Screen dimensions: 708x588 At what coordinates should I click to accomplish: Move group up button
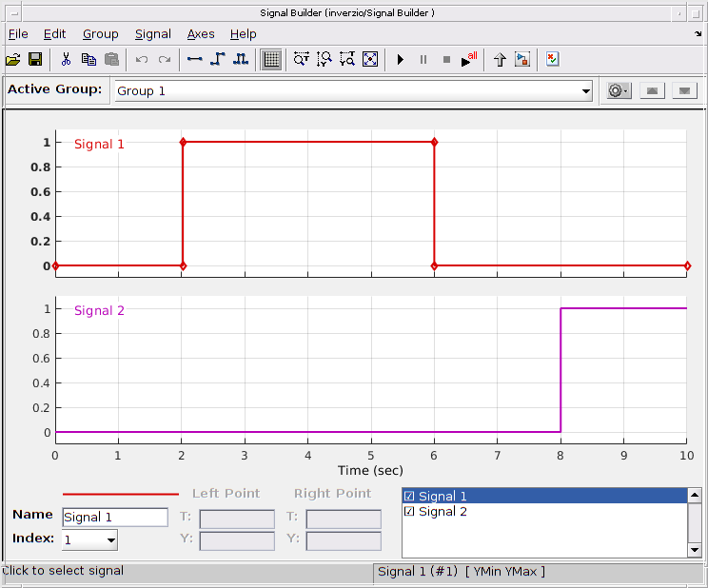(x=652, y=90)
